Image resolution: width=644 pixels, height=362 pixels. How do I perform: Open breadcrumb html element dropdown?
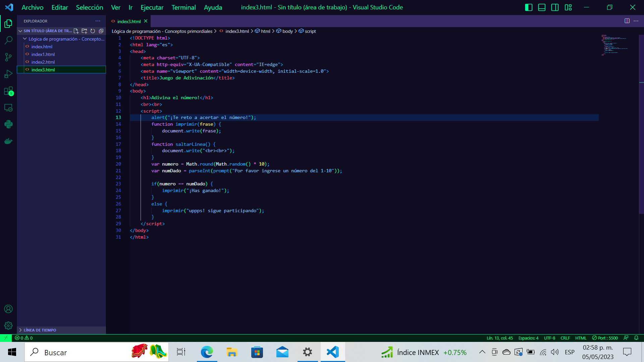263,31
